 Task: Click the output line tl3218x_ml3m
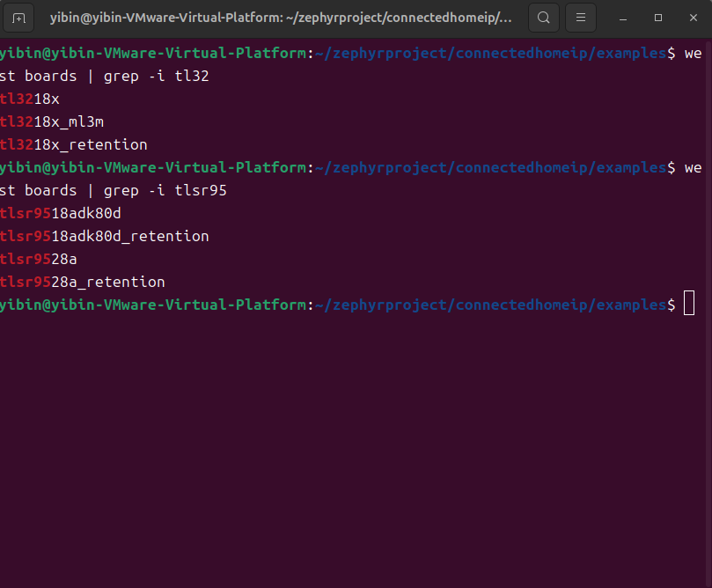pos(52,121)
